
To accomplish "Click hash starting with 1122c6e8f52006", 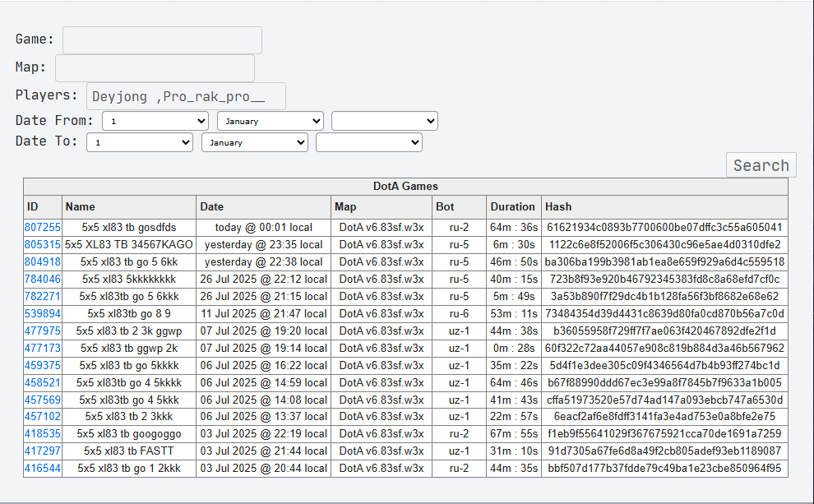I will tap(664, 244).
